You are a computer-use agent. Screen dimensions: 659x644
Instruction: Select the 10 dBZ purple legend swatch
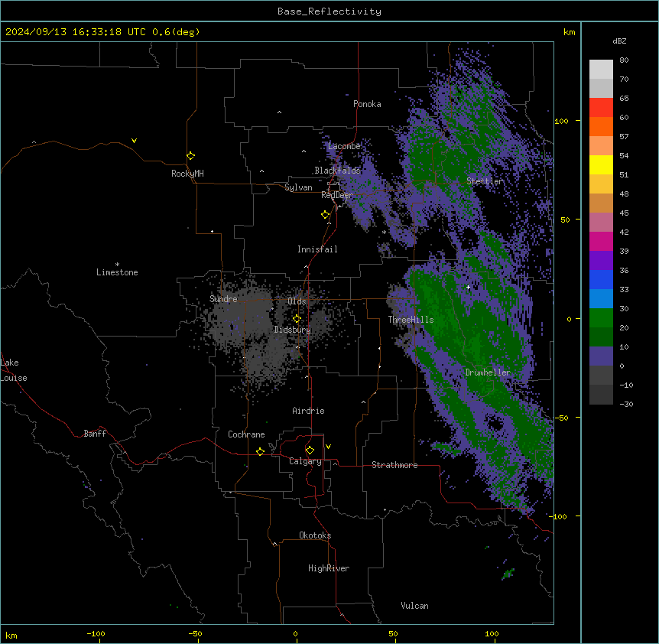601,356
